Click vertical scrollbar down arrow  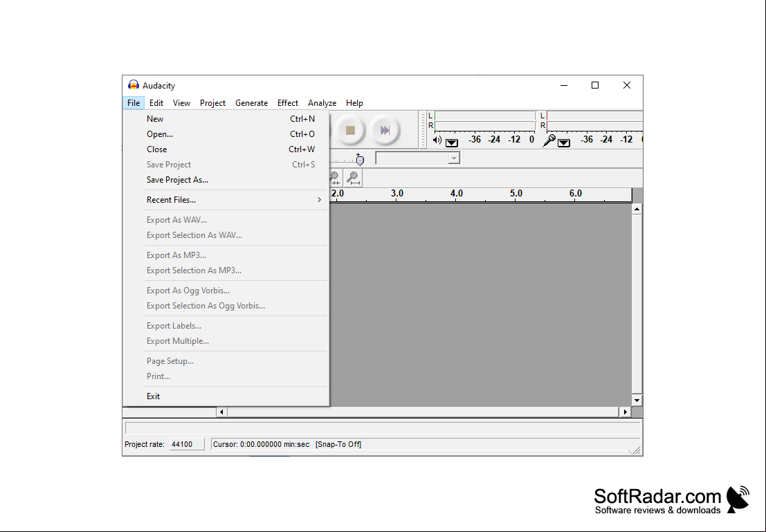pyautogui.click(x=637, y=400)
